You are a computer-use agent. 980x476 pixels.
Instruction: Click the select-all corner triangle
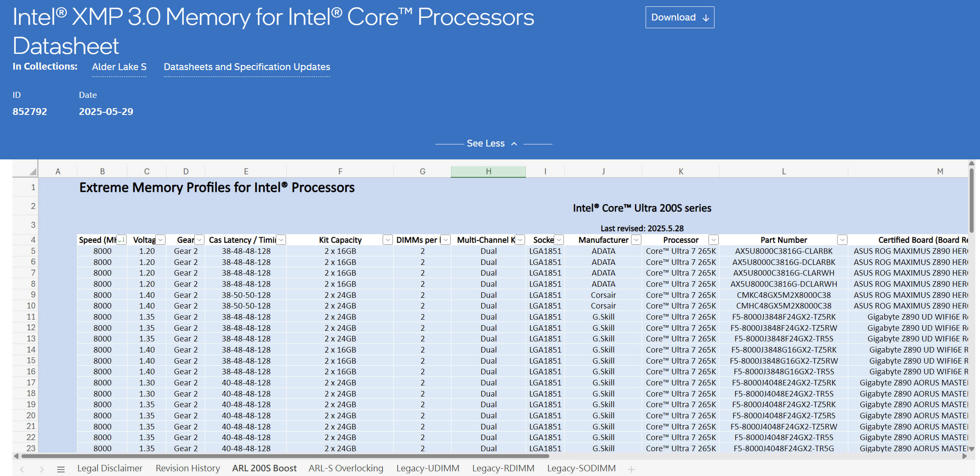(x=32, y=171)
